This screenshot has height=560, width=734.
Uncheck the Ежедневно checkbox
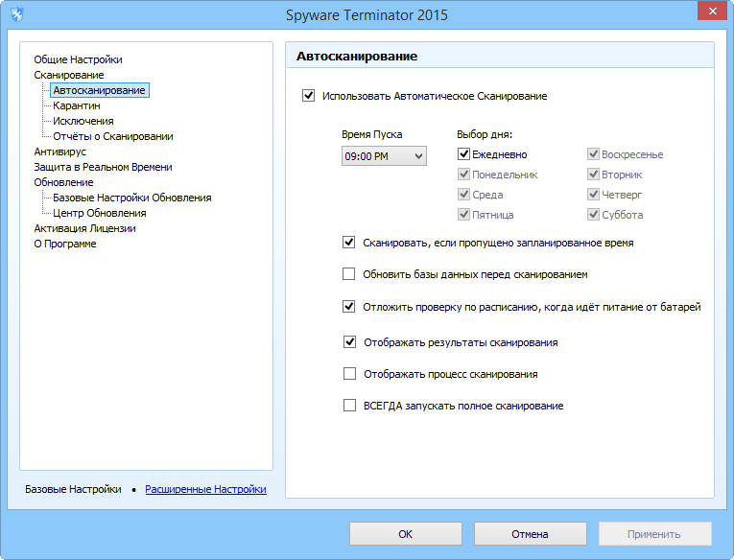[463, 153]
